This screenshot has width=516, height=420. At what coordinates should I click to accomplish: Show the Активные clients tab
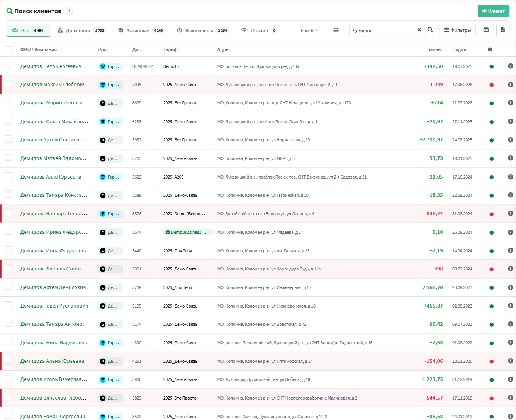[x=141, y=31]
